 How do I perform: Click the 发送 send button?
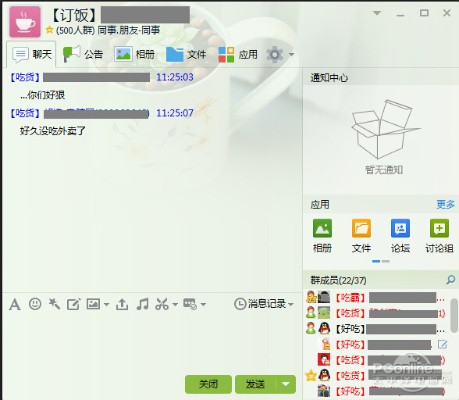coord(255,384)
